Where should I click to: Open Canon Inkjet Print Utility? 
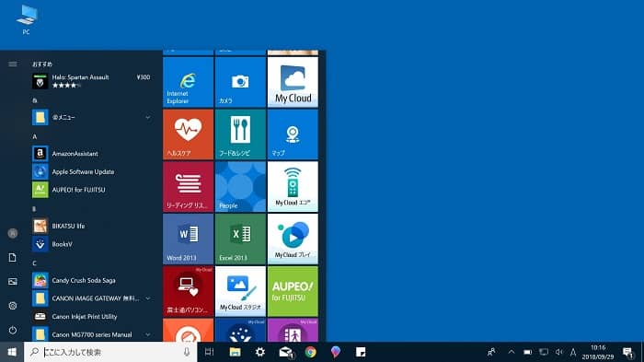point(92,316)
